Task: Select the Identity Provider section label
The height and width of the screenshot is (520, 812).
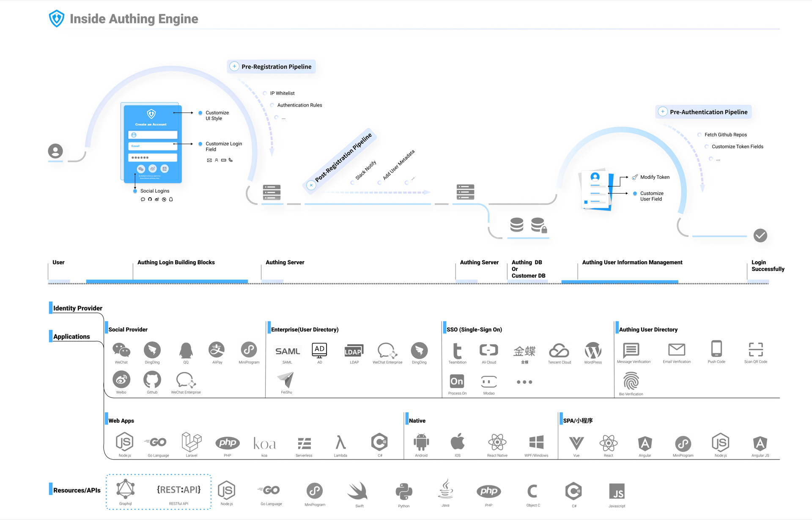Action: (x=77, y=308)
